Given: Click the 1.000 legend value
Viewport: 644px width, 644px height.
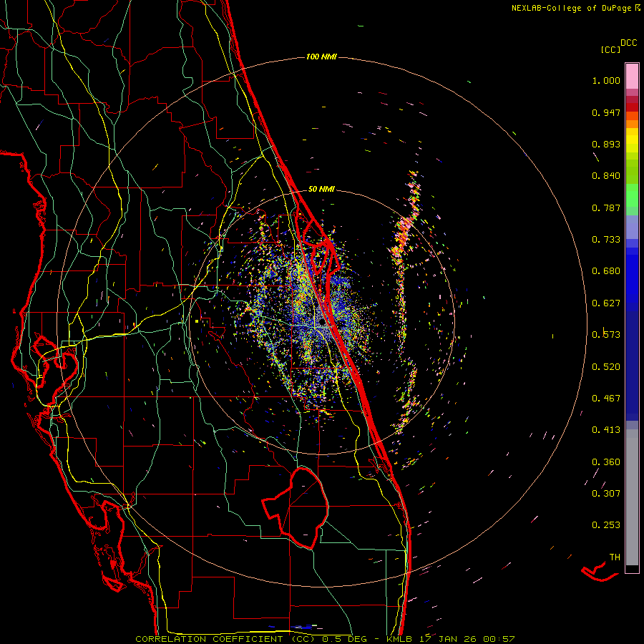Looking at the screenshot, I should click(x=606, y=80).
